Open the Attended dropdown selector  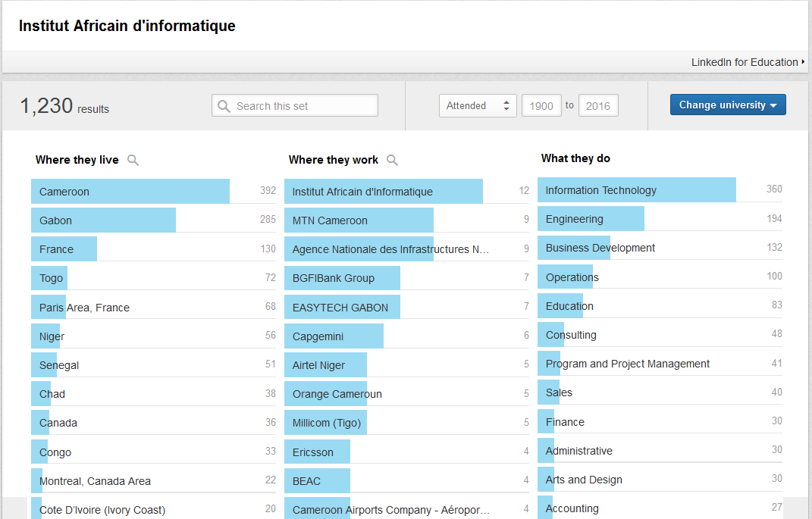[x=478, y=105]
